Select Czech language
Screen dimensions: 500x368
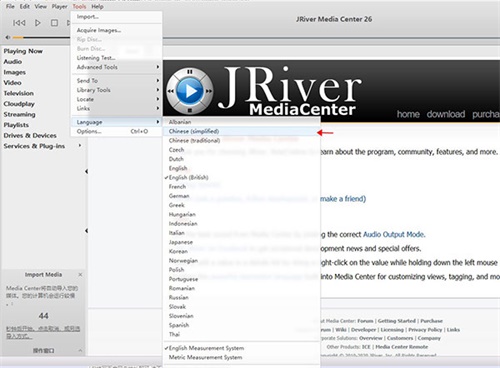point(241,150)
